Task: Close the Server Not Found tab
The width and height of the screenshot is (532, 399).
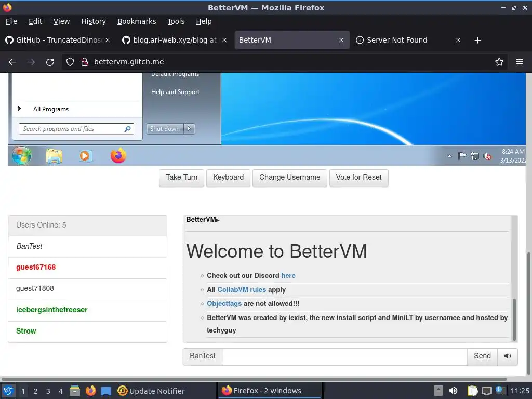Action: [x=458, y=41]
